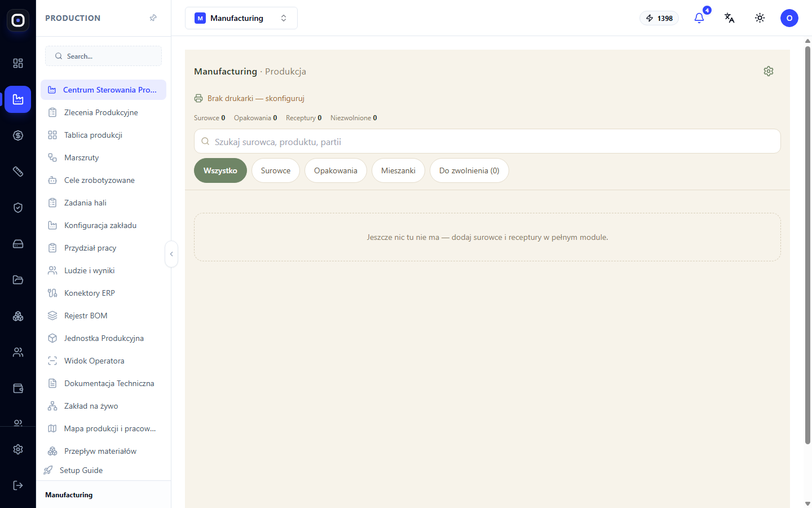Select the Wszystko filter pill
This screenshot has height=508, width=812.
[x=220, y=170]
